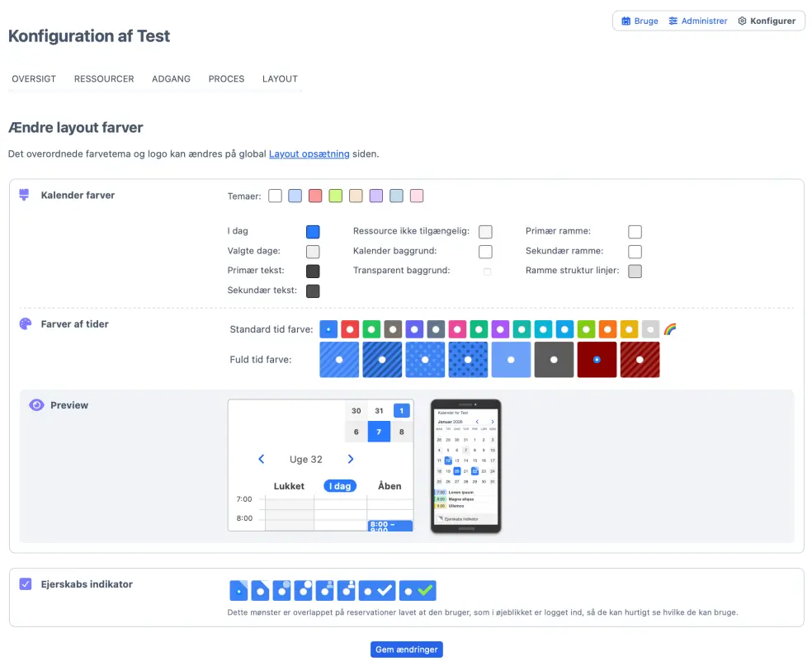Open Primær tekst color picker
Image resolution: width=812 pixels, height=666 pixels.
(313, 272)
